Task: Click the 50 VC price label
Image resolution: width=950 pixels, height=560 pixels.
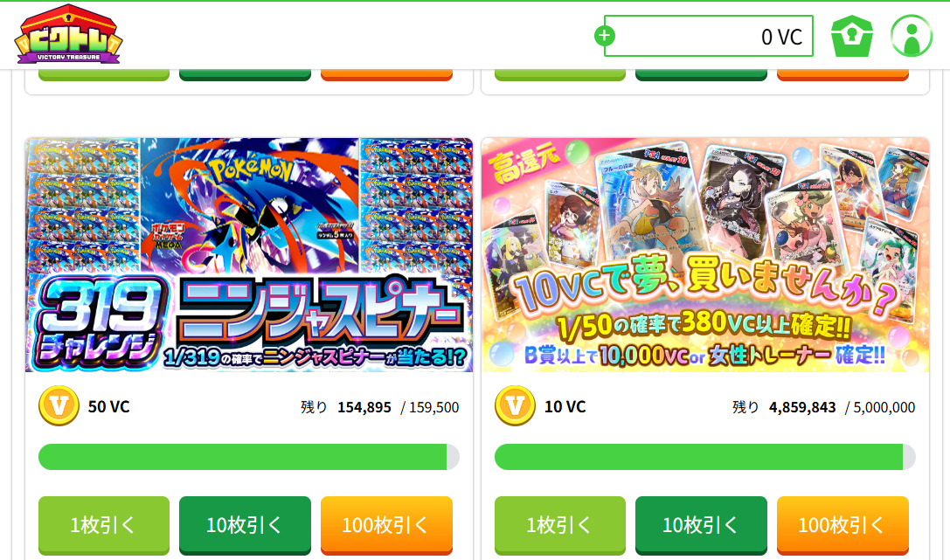Action: [109, 407]
